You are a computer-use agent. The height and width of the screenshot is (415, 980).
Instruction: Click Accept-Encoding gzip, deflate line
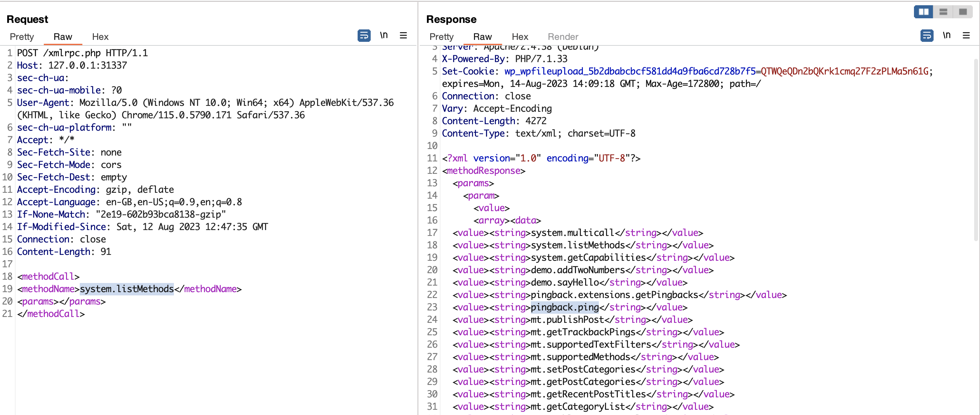[x=95, y=190]
